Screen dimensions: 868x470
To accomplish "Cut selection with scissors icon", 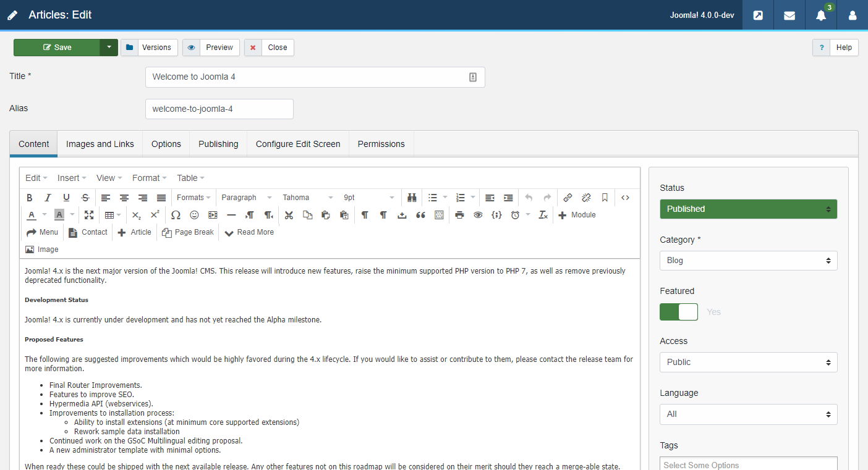I will [289, 215].
